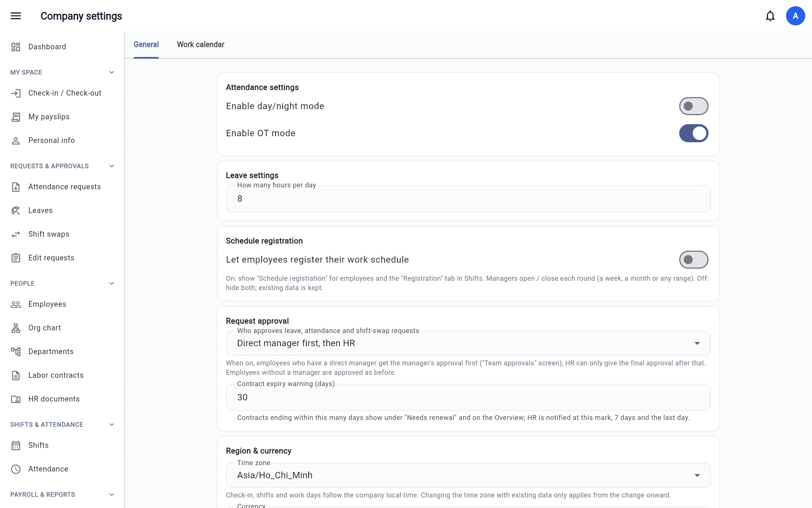Click the Departments tree icon
This screenshot has width=812, height=508.
(x=16, y=351)
